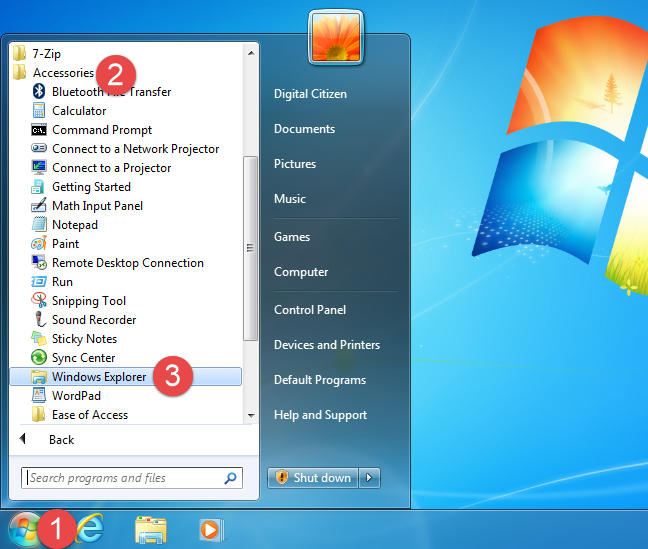Click the Sticky Notes text label
Screen dimensions: 648x549
tap(84, 339)
